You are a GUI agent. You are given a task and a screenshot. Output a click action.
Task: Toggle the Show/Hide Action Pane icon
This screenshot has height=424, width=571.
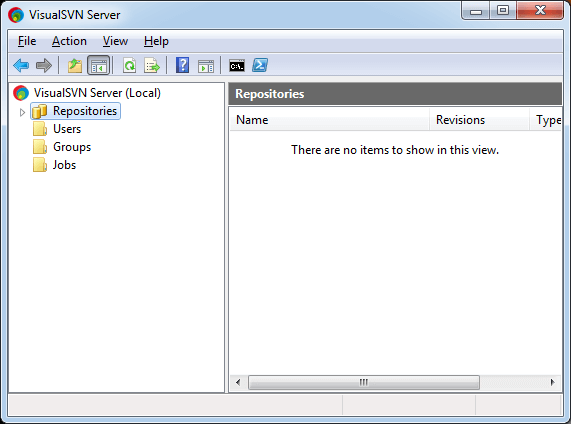[x=206, y=66]
